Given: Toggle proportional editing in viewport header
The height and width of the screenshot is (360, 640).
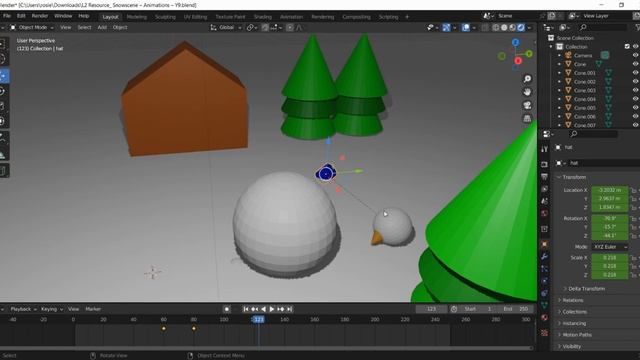Looking at the screenshot, I should click(290, 27).
